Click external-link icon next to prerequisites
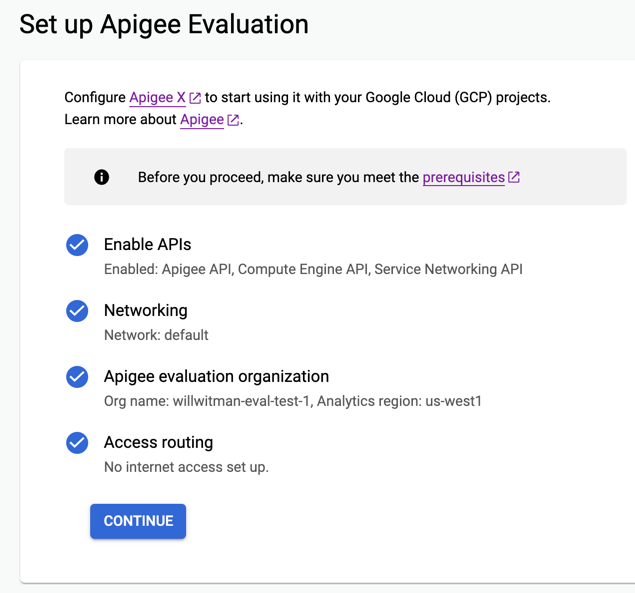Screen dimensions: 635x593 pyautogui.click(x=514, y=177)
